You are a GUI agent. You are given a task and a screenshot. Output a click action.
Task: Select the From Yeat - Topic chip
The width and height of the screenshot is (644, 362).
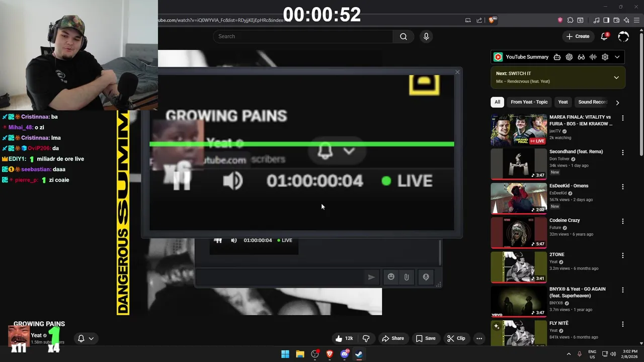click(529, 102)
